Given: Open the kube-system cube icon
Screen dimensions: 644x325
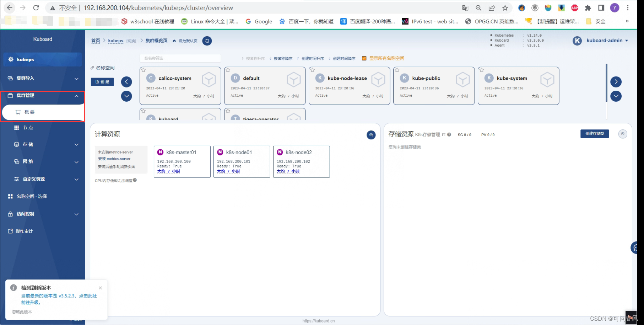Looking at the screenshot, I should click(547, 80).
